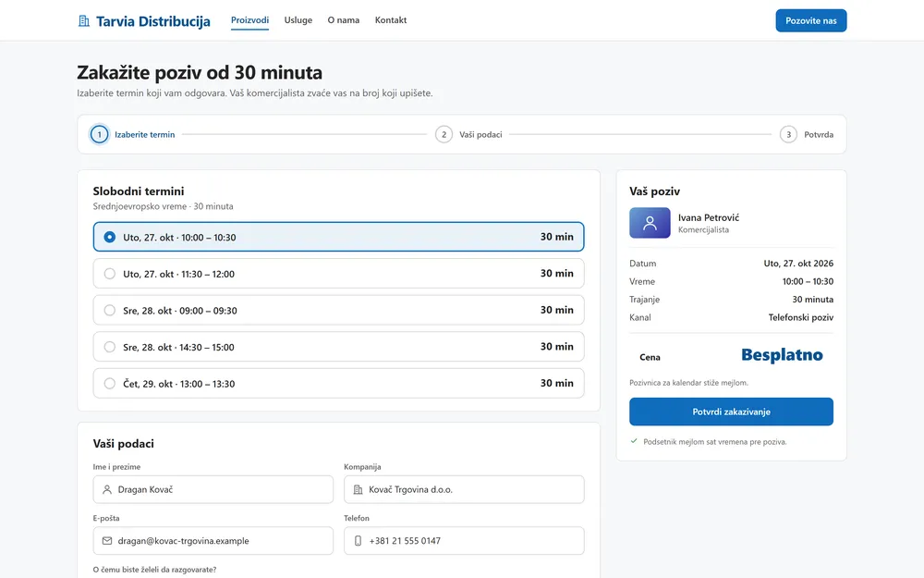Click Ivana Petrović's avatar icon

point(650,223)
